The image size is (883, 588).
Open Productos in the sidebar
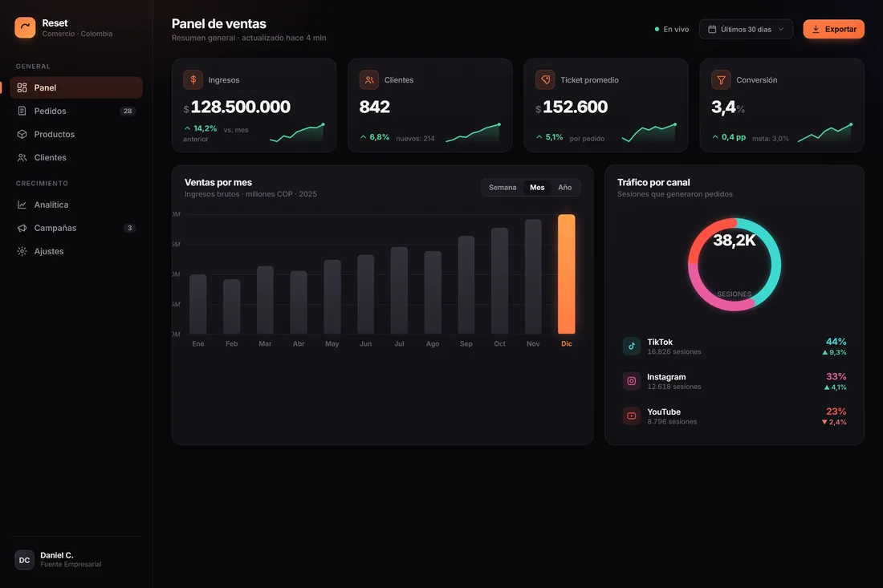(76, 134)
